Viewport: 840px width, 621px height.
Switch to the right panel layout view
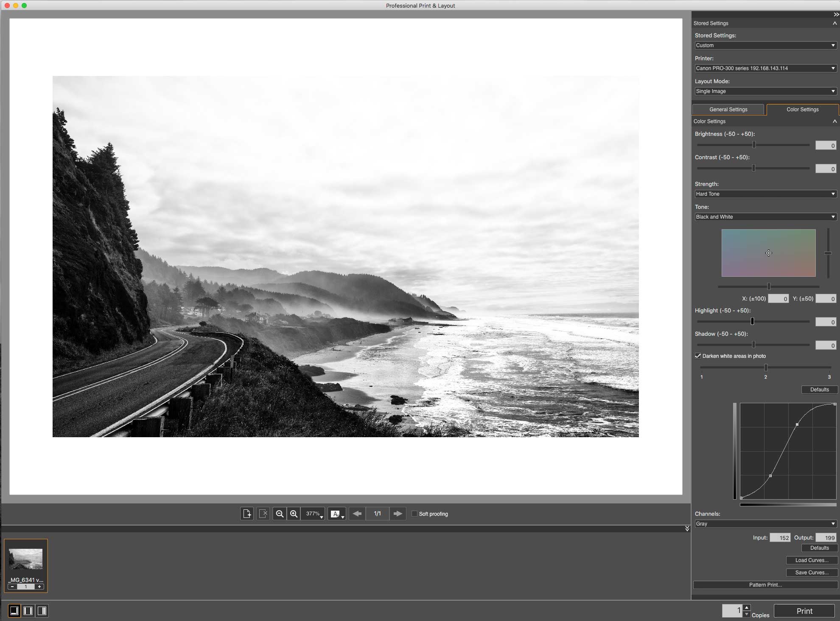[42, 611]
